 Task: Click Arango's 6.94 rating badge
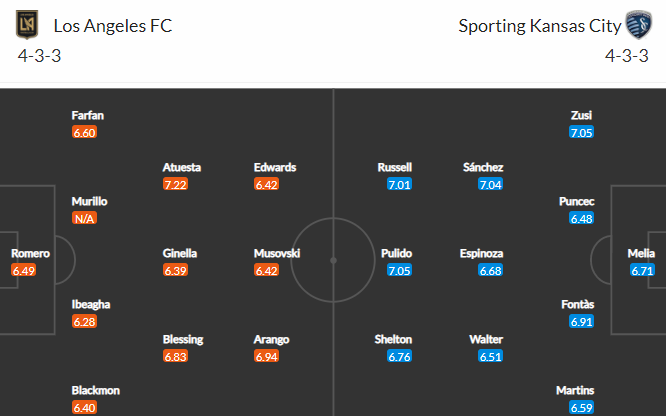[266, 356]
